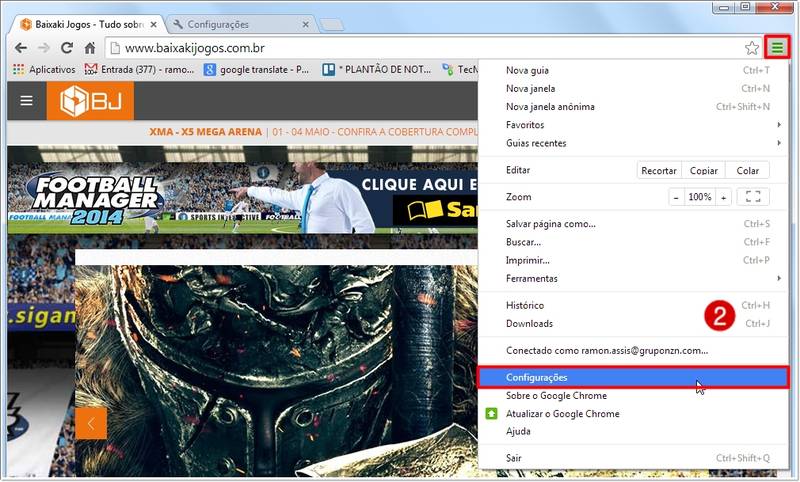Click the bookmark star icon
Screen dimensions: 800x482
tap(752, 48)
